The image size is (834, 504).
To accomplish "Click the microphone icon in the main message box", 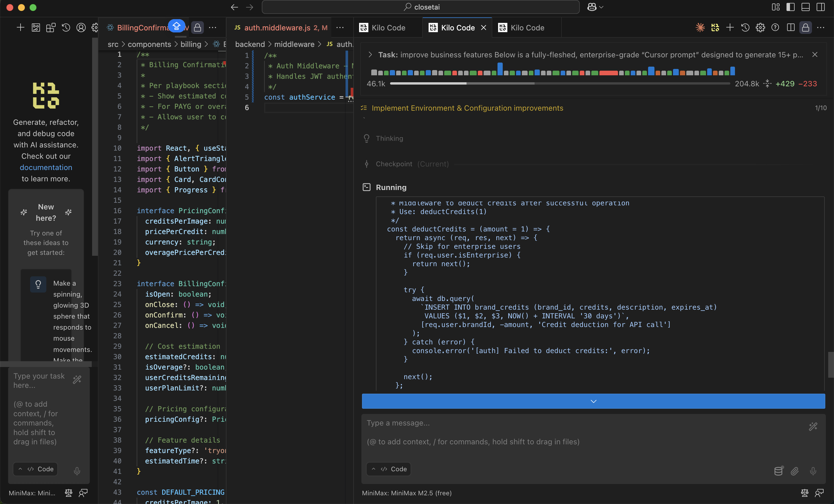I will point(813,471).
